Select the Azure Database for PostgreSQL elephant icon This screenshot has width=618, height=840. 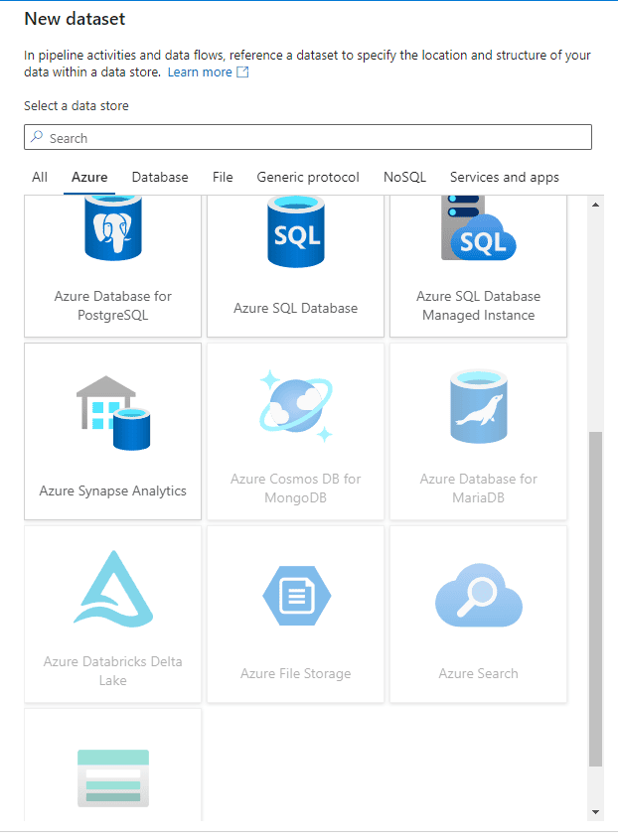coord(113,228)
